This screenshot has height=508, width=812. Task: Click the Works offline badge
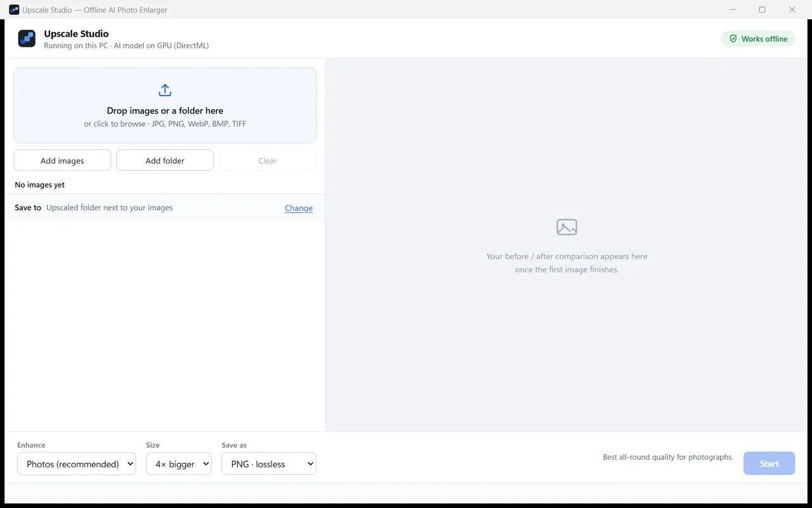pyautogui.click(x=758, y=39)
